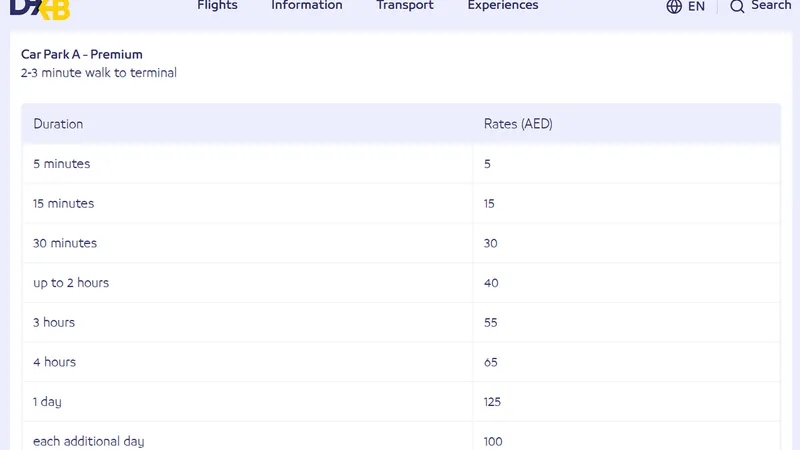Click the DXB airport logo
This screenshot has height=450, width=800.
(x=38, y=8)
